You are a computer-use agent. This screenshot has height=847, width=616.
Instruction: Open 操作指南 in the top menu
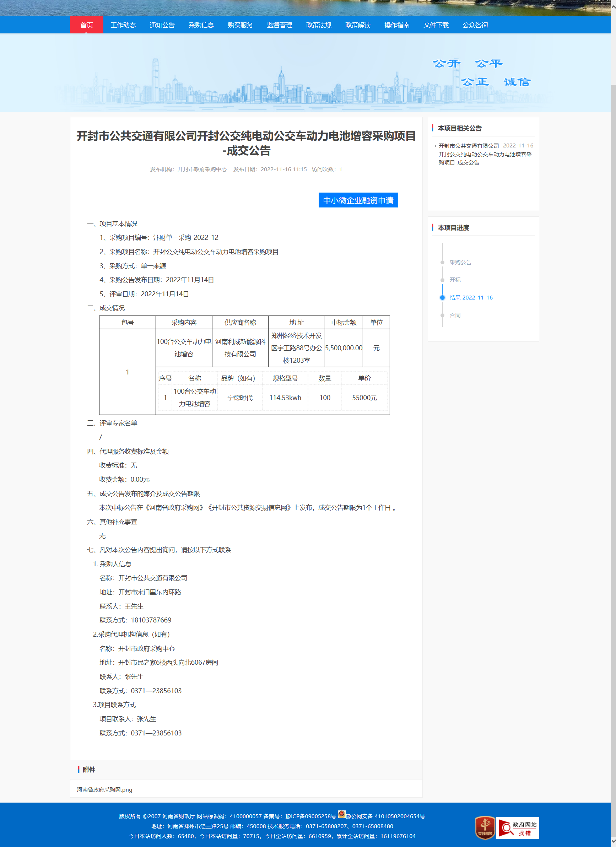click(x=397, y=25)
